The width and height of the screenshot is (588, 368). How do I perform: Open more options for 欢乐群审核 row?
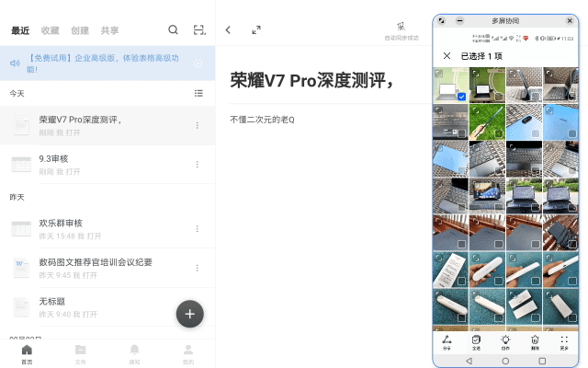pyautogui.click(x=198, y=229)
